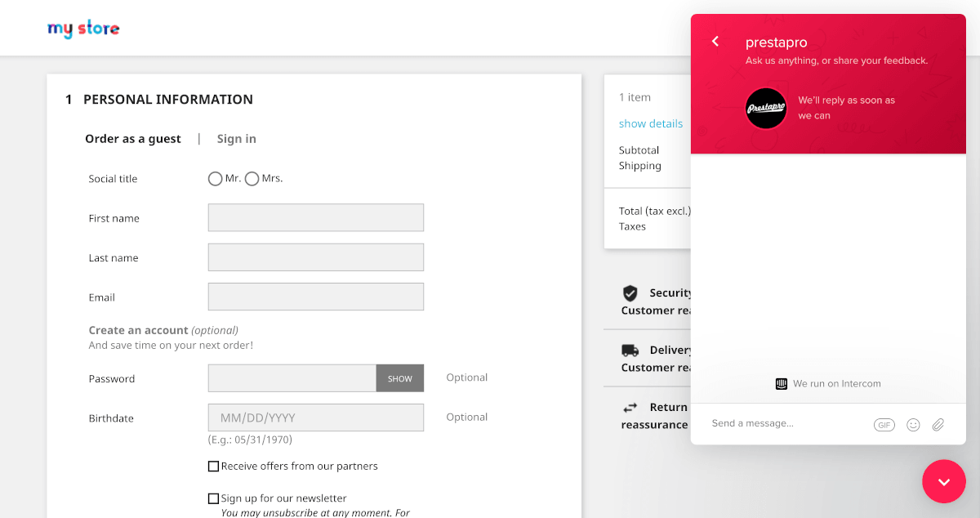Open the emoji picker in chat
The image size is (980, 518).
click(x=913, y=425)
